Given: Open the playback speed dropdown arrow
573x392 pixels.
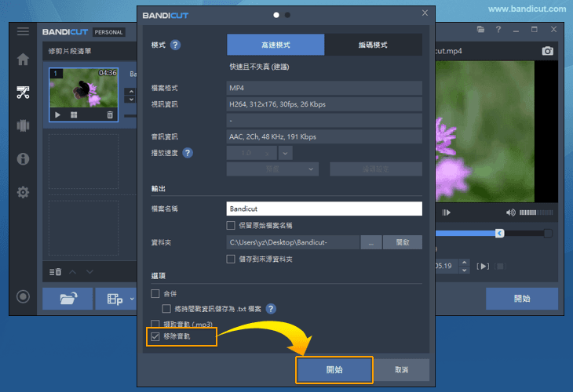Looking at the screenshot, I should coord(285,153).
